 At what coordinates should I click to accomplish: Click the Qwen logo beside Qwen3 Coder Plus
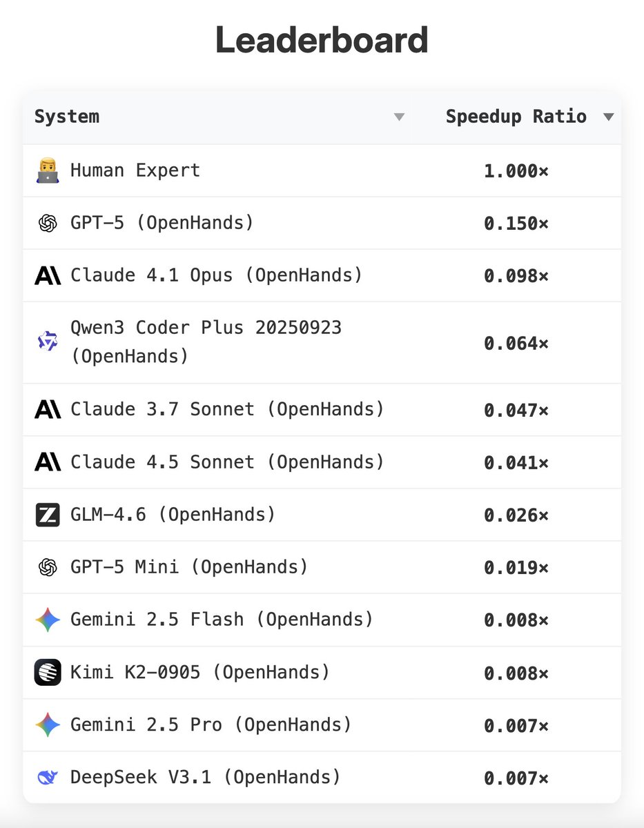(48, 342)
